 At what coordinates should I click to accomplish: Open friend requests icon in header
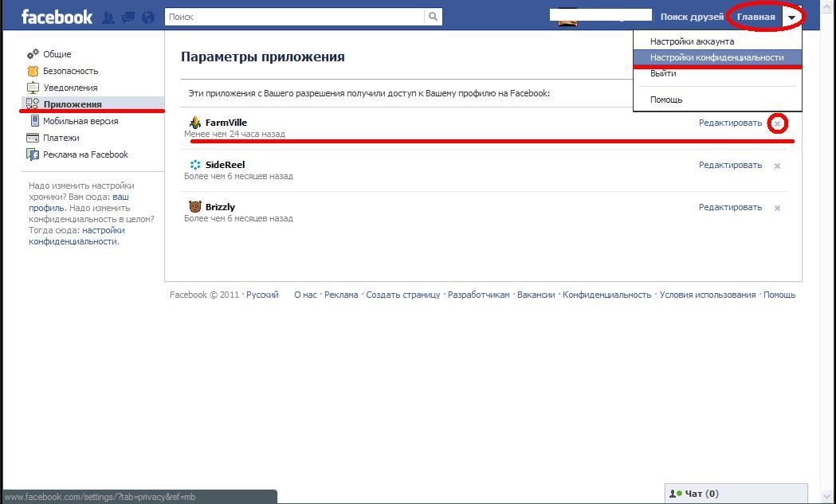(108, 18)
